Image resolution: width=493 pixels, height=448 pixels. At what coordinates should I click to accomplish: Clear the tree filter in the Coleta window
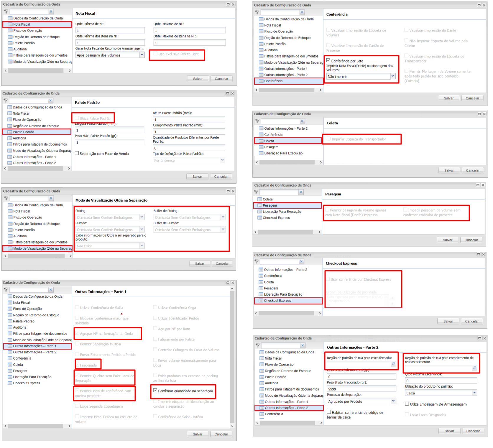click(x=302, y=121)
